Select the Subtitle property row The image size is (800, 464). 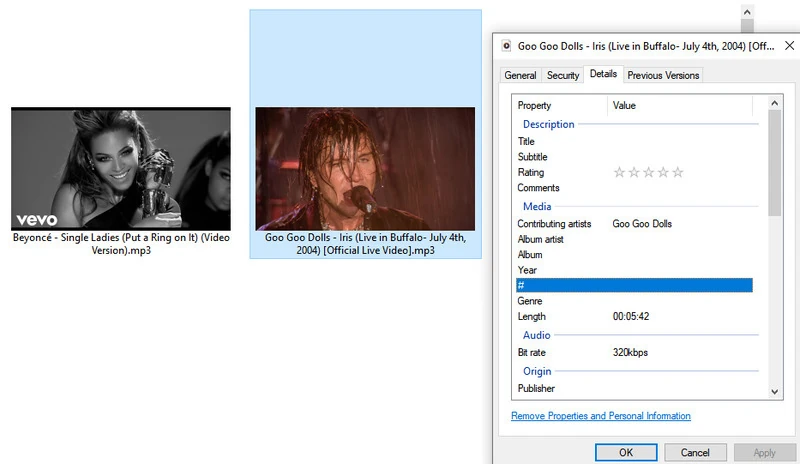point(634,157)
